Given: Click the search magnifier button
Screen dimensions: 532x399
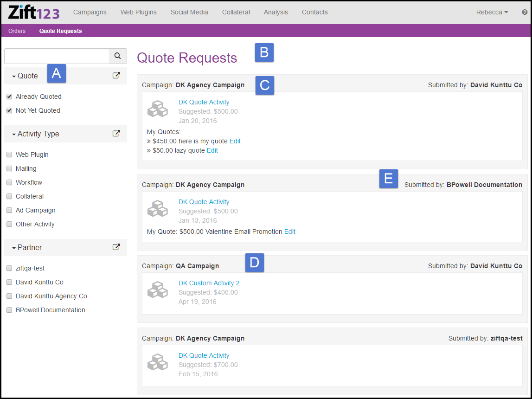Looking at the screenshot, I should (118, 56).
